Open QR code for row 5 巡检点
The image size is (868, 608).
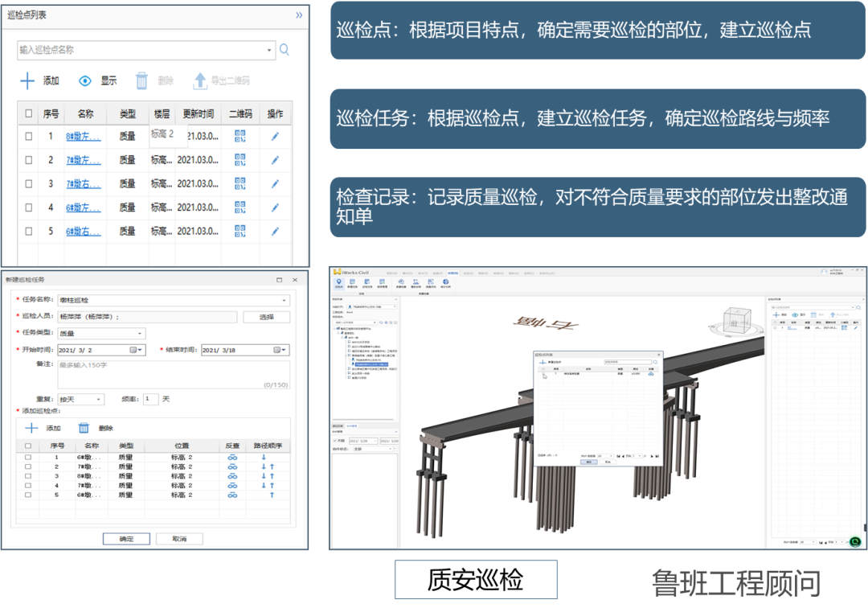[x=240, y=231]
